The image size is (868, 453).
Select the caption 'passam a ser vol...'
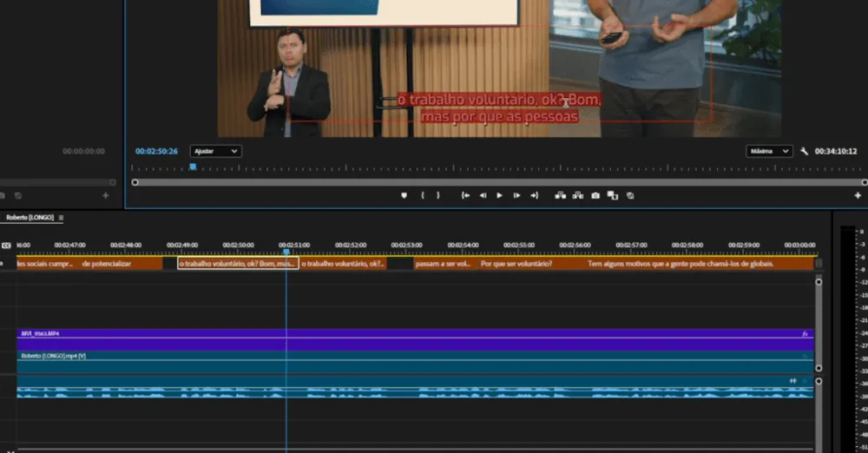click(x=445, y=264)
